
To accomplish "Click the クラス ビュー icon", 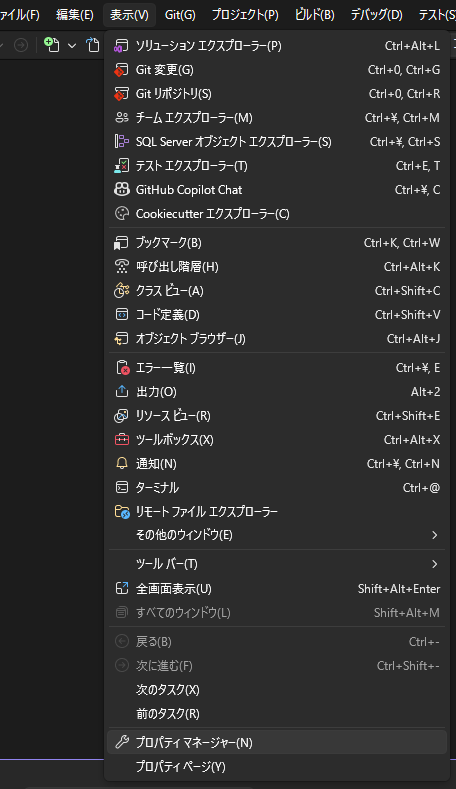I will 121,291.
